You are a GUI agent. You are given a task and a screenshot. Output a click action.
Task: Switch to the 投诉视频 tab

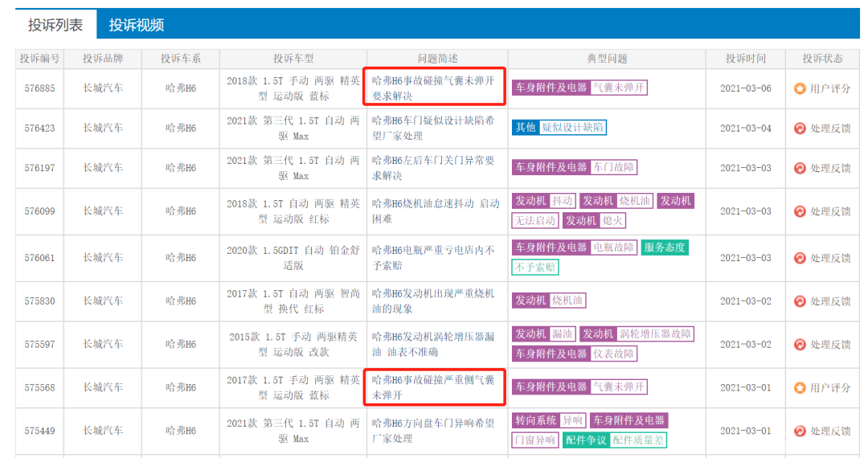(x=136, y=25)
